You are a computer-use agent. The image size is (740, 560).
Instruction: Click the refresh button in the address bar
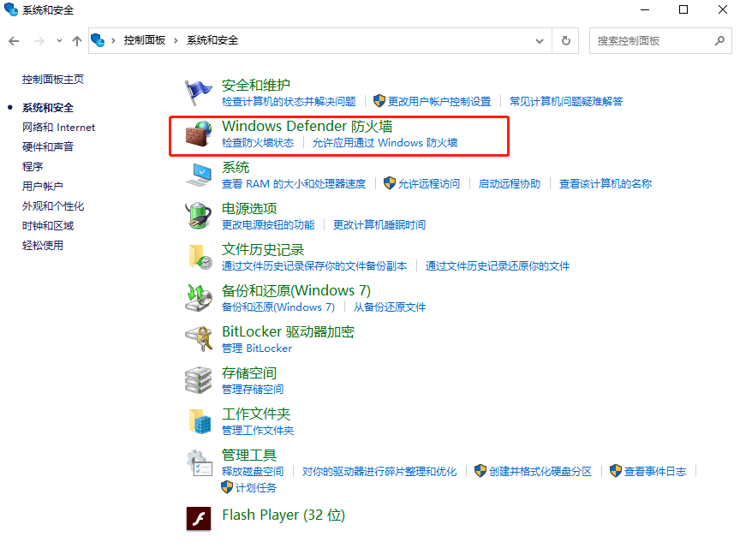pos(566,40)
